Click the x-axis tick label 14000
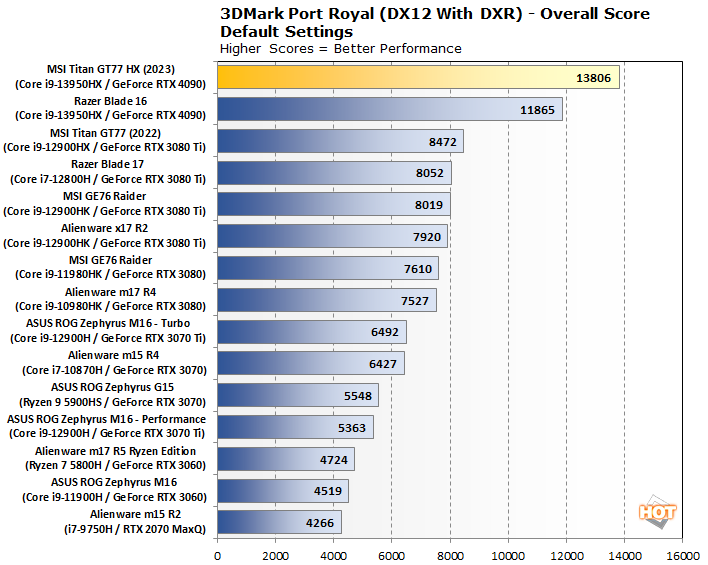 pyautogui.click(x=625, y=556)
